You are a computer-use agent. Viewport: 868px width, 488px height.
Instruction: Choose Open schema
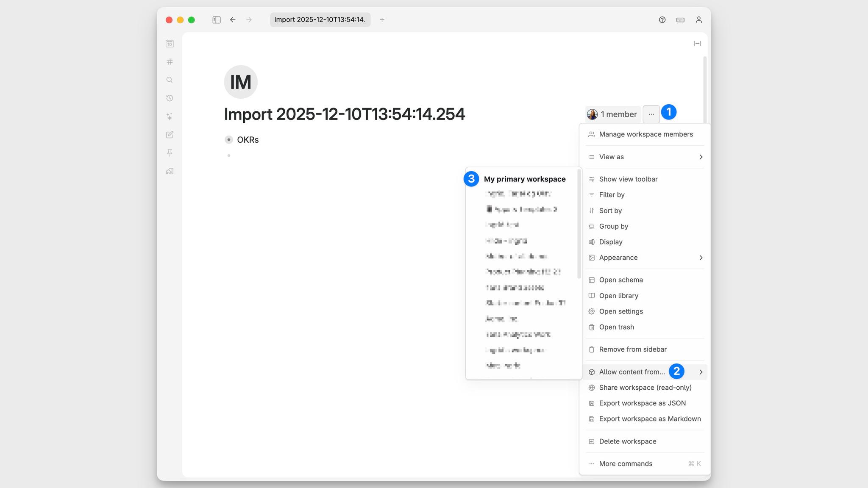645,280
